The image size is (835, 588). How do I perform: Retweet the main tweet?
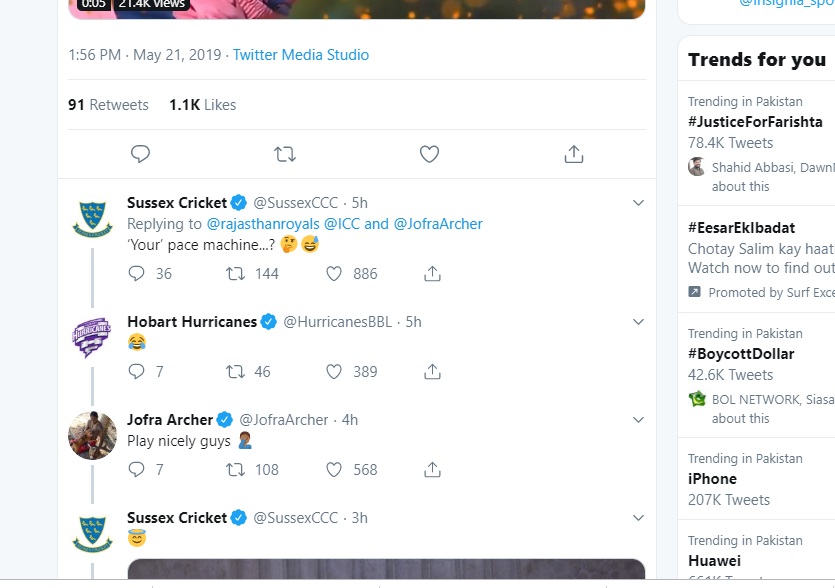(285, 154)
